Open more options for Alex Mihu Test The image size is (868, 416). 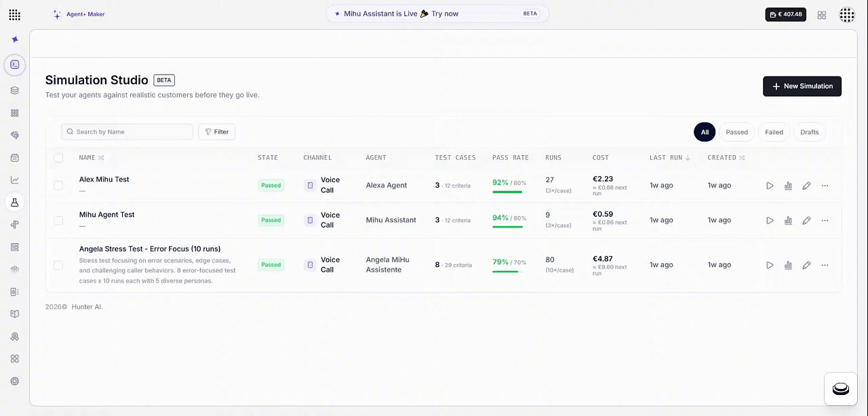click(x=825, y=185)
